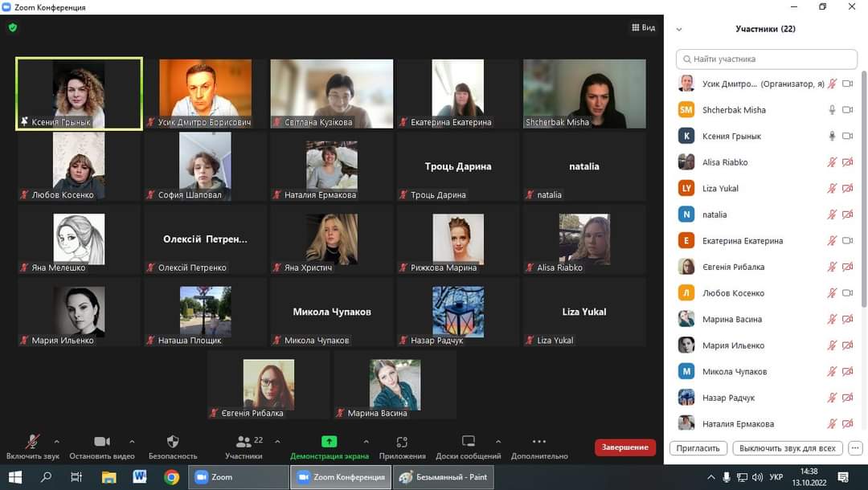The height and width of the screenshot is (490, 868).
Task: Click the Пригласить button
Action: 698,448
